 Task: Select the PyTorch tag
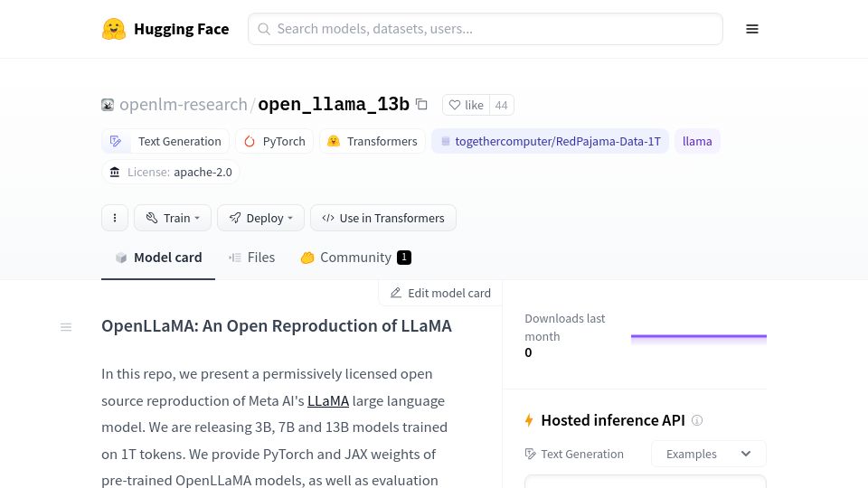pyautogui.click(x=275, y=141)
